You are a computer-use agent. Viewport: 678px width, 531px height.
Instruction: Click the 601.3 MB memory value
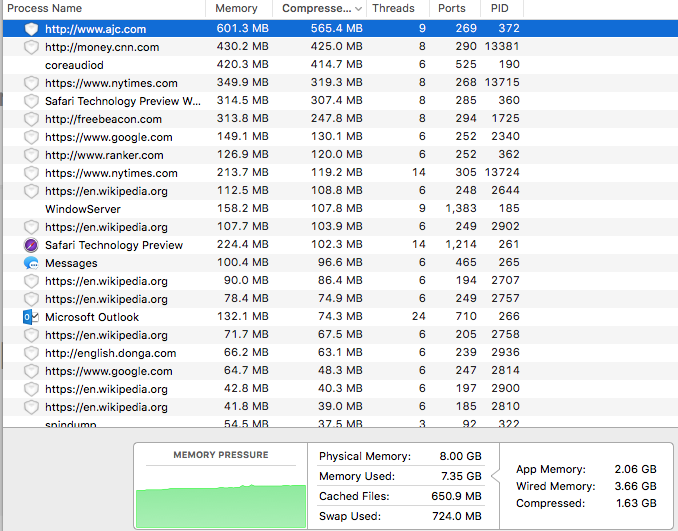[x=242, y=29]
